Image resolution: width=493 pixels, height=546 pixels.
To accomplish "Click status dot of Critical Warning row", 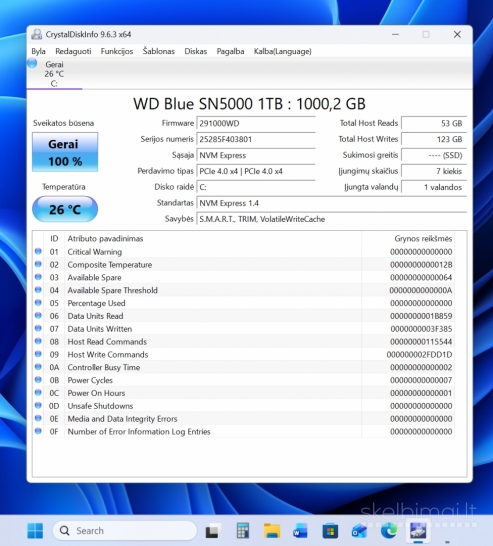I will click(x=38, y=251).
